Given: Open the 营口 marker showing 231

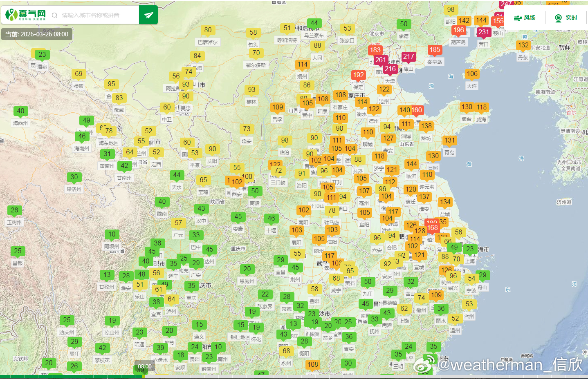Looking at the screenshot, I should pyautogui.click(x=483, y=33).
